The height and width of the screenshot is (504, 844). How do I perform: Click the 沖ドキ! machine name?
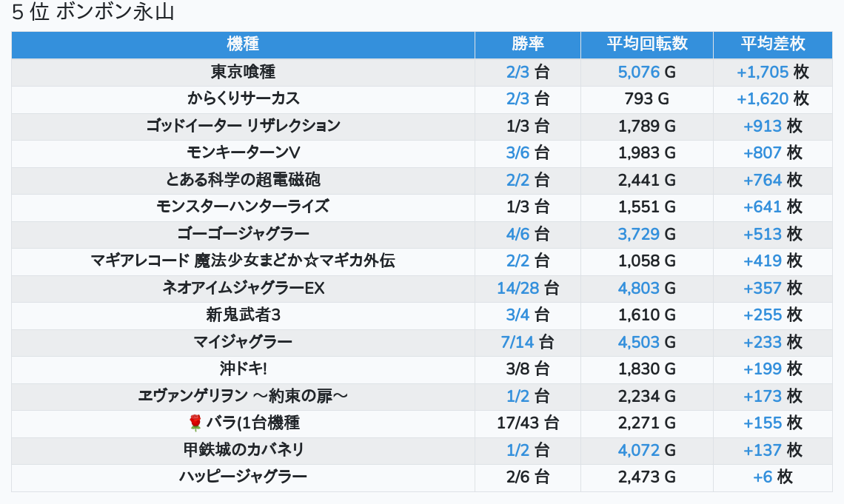pos(243,369)
